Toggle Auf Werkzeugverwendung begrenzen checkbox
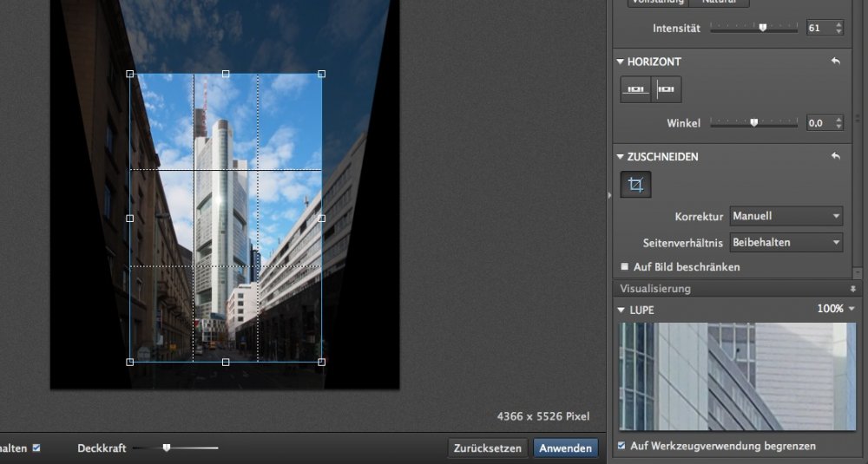The height and width of the screenshot is (464, 868). pos(621,446)
